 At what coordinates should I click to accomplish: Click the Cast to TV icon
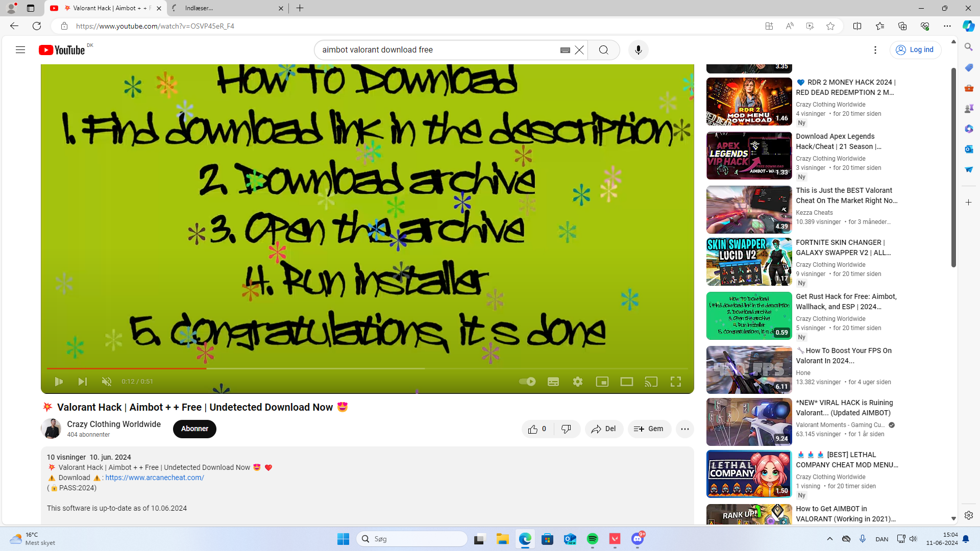[651, 382]
